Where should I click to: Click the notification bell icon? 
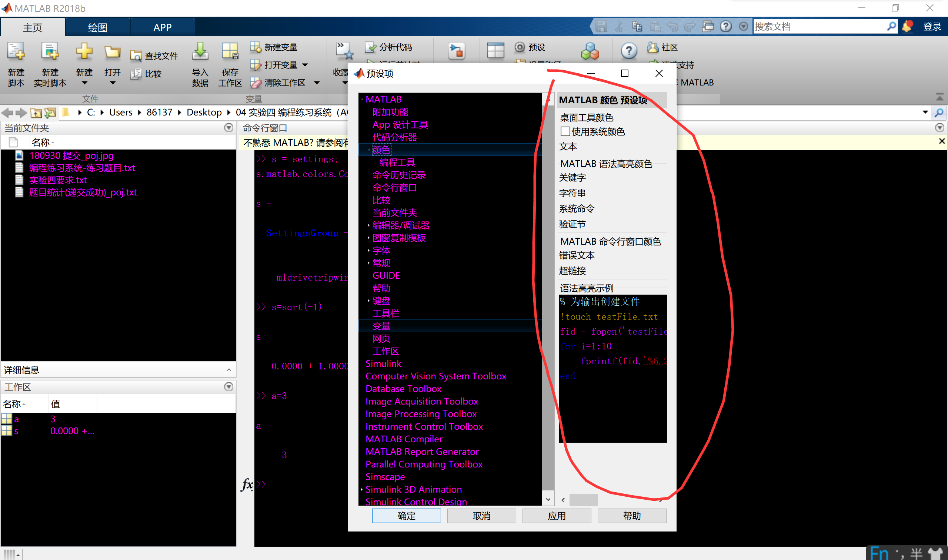(x=907, y=26)
